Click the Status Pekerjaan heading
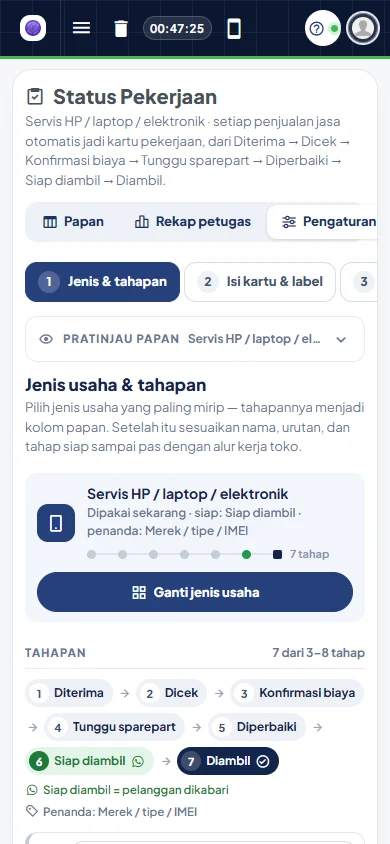This screenshot has height=844, width=390. click(x=135, y=97)
